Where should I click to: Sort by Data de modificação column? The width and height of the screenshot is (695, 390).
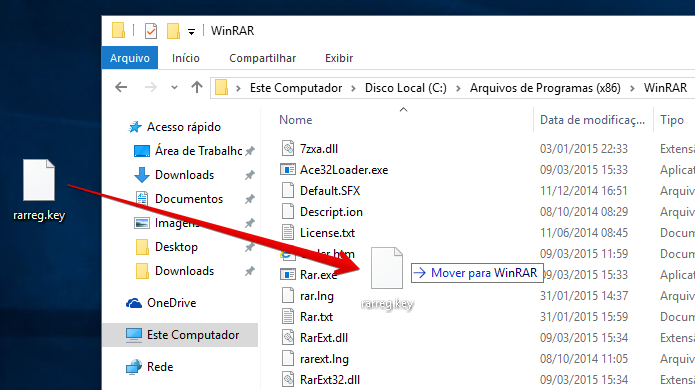592,120
